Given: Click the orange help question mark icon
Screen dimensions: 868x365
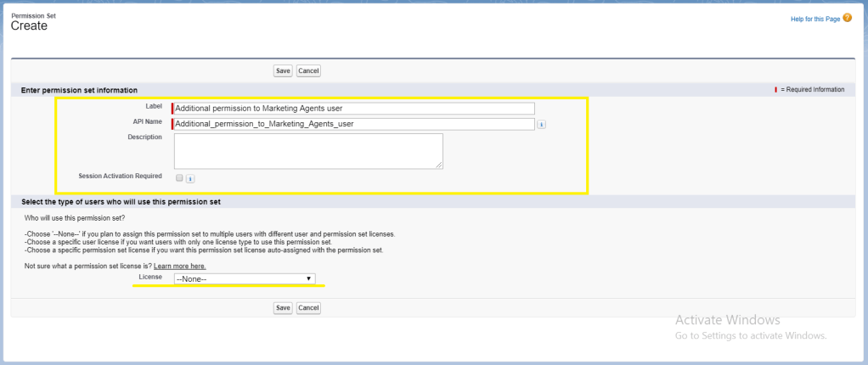Looking at the screenshot, I should pos(847,18).
